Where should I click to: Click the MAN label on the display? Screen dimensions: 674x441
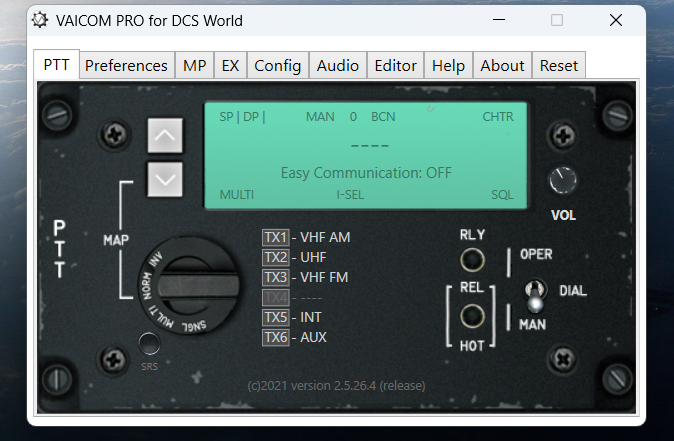pos(320,117)
